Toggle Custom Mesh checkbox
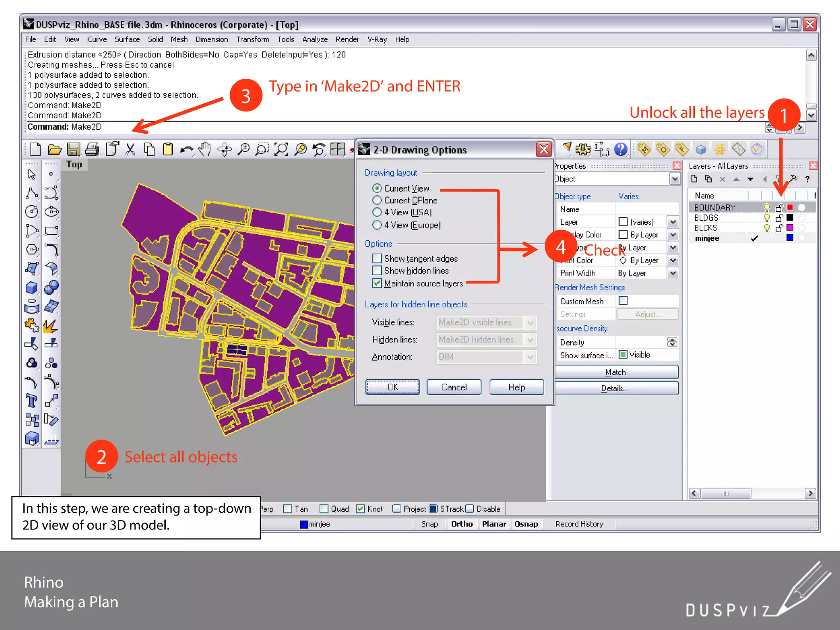The width and height of the screenshot is (840, 630). pos(623,301)
